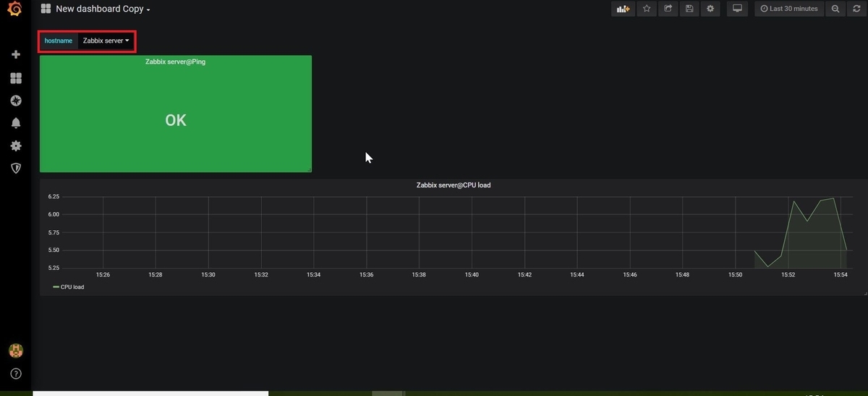Open the Dashboards grid icon in sidebar

(x=16, y=77)
